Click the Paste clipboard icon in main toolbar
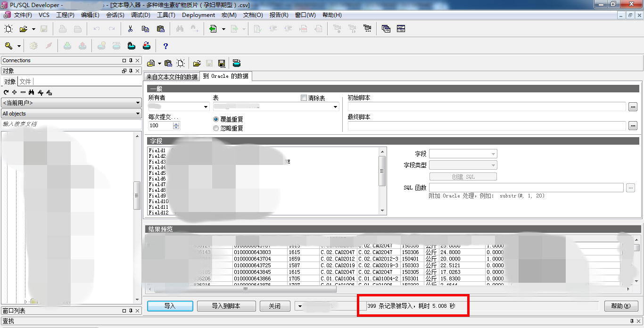 [x=160, y=29]
